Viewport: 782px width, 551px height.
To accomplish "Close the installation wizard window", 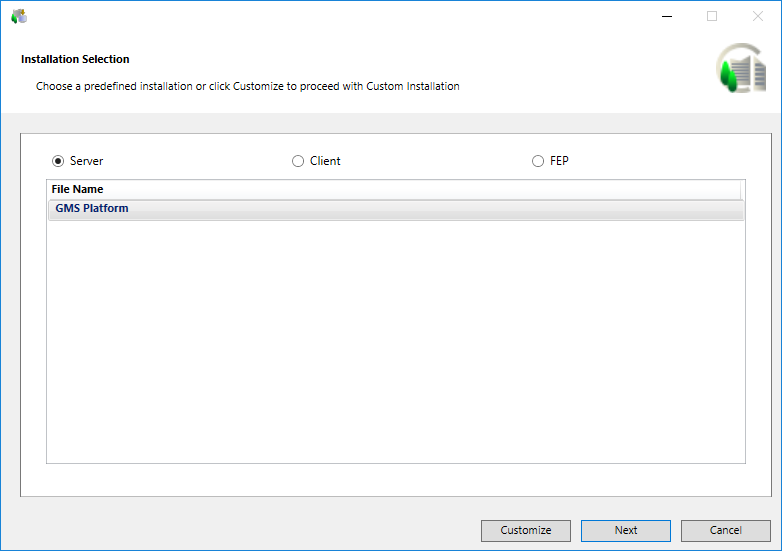I will [758, 16].
